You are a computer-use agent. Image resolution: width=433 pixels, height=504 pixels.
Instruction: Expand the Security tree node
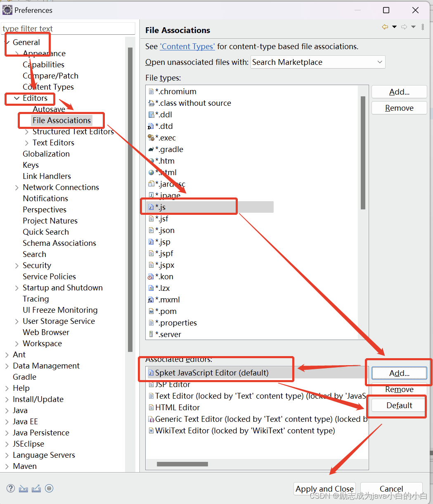coord(17,266)
